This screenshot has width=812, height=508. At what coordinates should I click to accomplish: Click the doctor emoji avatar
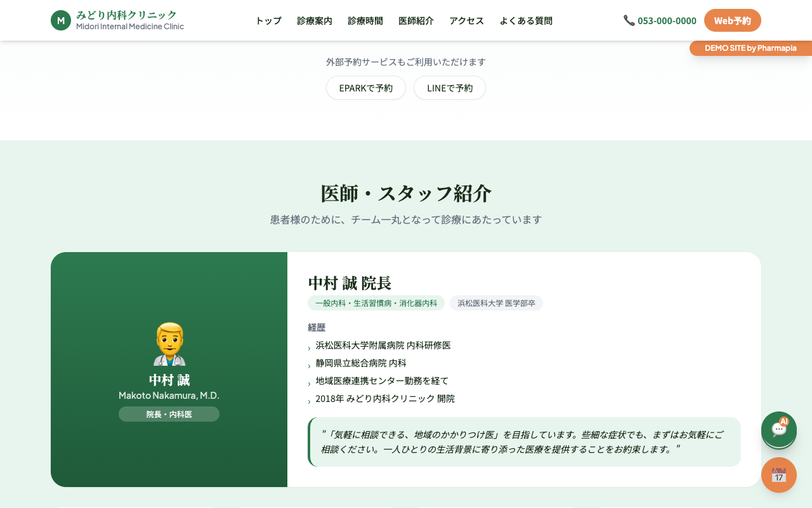(x=169, y=343)
